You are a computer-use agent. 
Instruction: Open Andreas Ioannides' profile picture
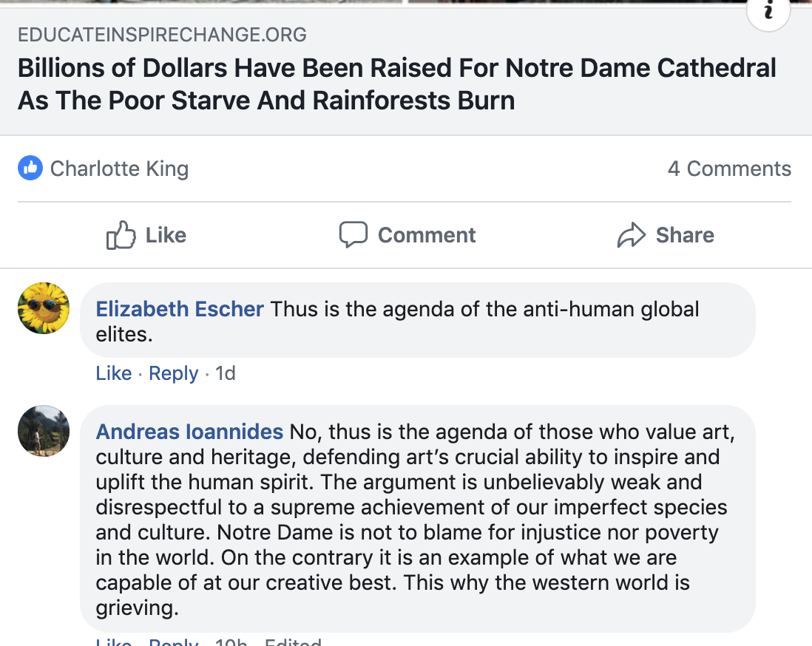point(44,430)
